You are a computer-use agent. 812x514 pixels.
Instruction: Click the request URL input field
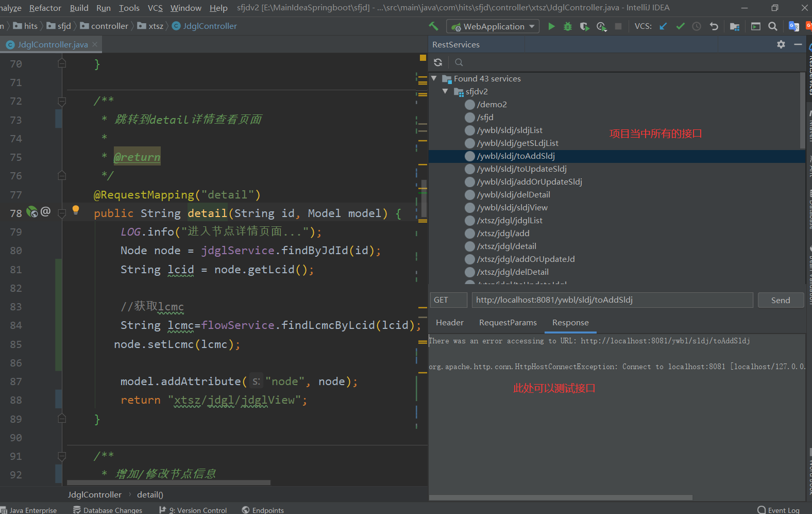pyautogui.click(x=612, y=300)
